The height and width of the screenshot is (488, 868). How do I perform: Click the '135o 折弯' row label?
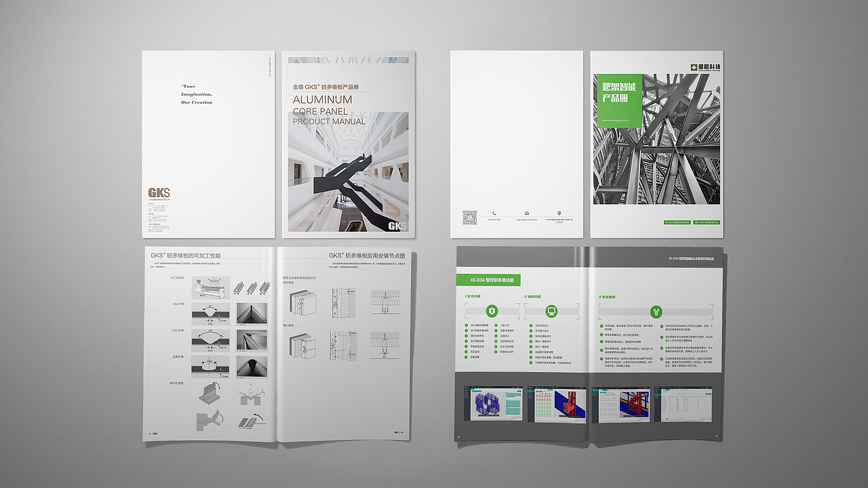click(178, 331)
